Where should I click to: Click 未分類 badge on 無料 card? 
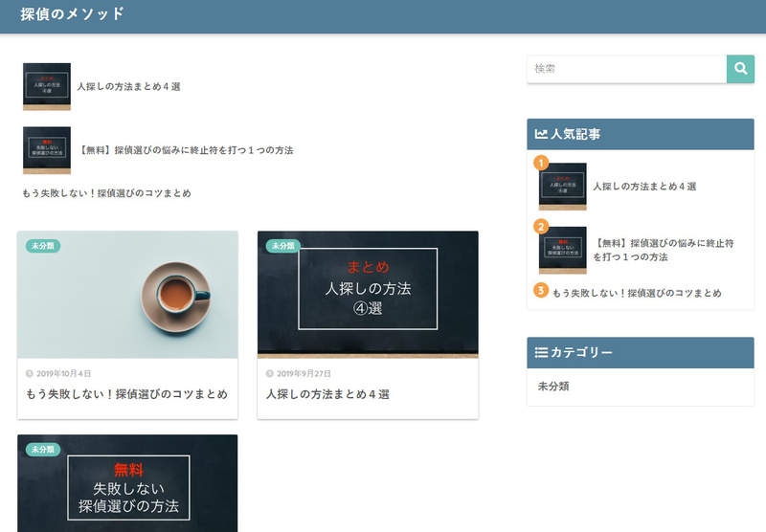click(43, 449)
